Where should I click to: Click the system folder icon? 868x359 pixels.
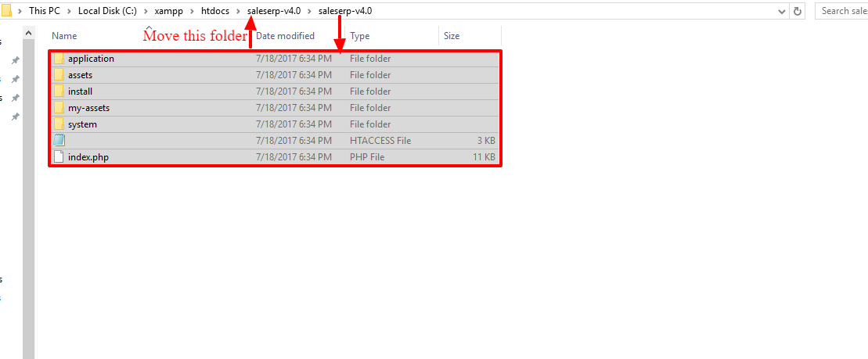click(x=59, y=124)
